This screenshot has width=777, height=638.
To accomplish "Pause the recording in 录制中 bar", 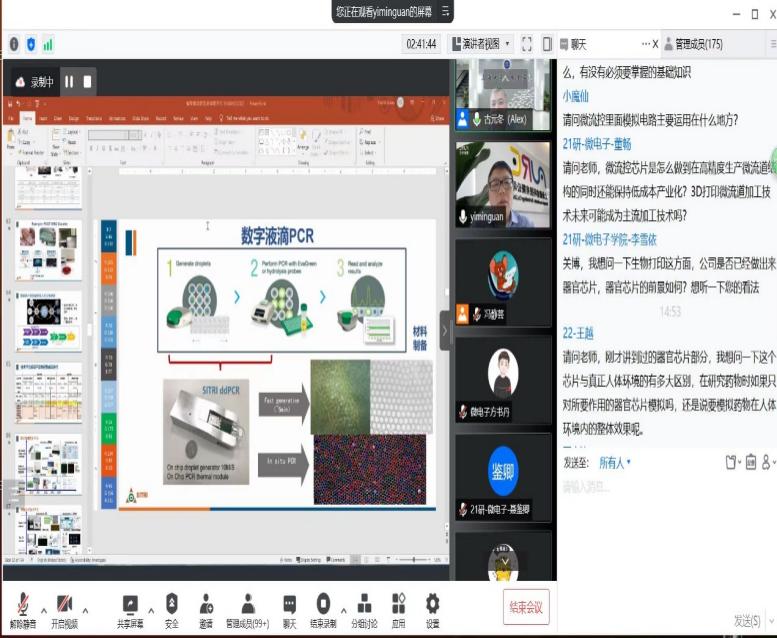I will click(70, 81).
